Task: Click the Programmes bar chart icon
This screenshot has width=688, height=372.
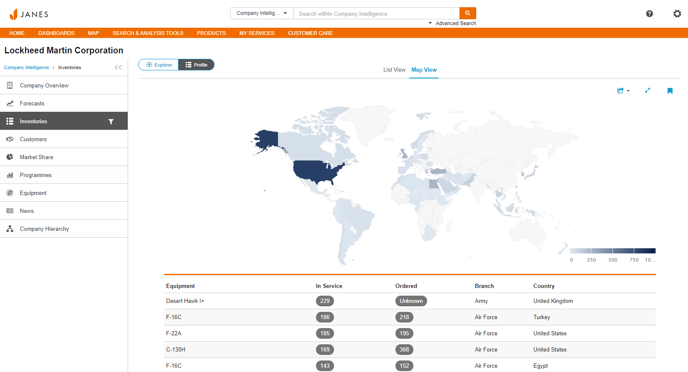Action: click(10, 175)
